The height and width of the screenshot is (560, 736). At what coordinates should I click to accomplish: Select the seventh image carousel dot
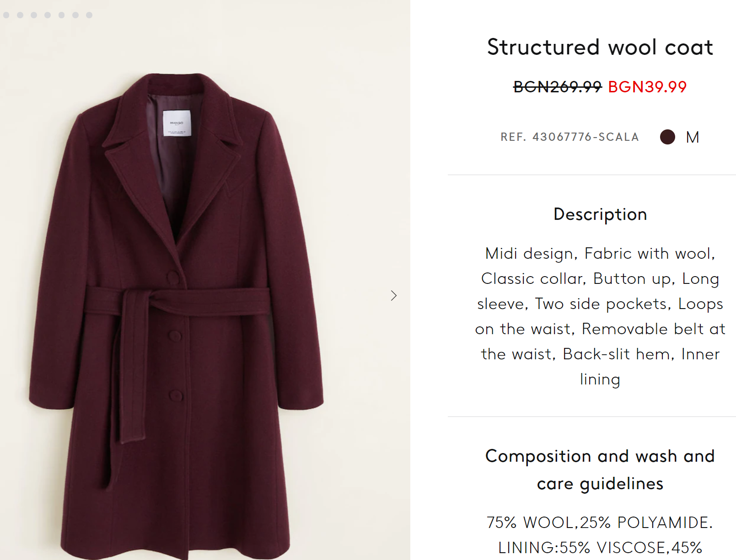[x=89, y=15]
